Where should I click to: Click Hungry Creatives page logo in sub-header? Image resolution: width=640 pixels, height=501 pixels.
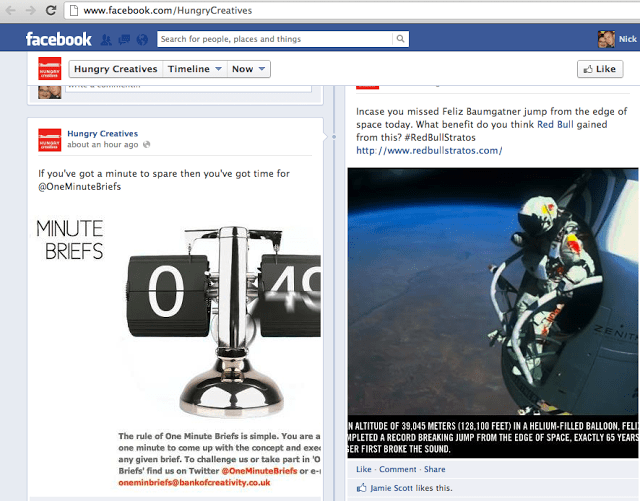49,69
